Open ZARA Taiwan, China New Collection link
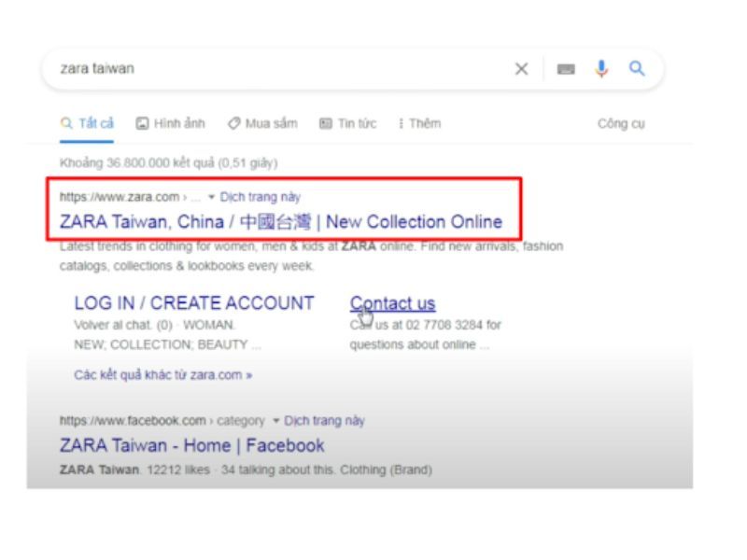Viewport: 747px width, 560px height. [281, 222]
